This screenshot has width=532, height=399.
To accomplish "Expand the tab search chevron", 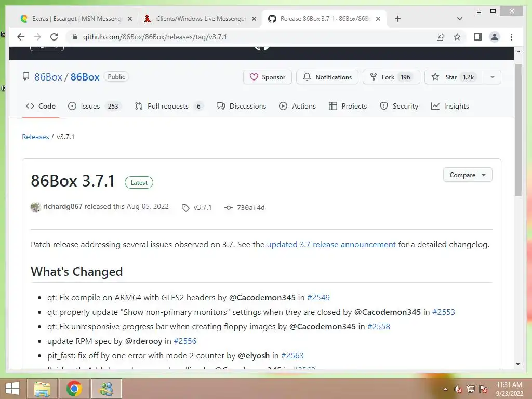I will coord(460,19).
